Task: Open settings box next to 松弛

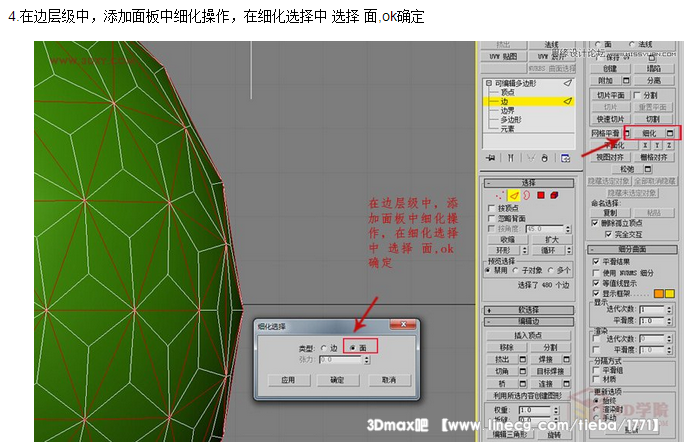Action: (x=648, y=169)
